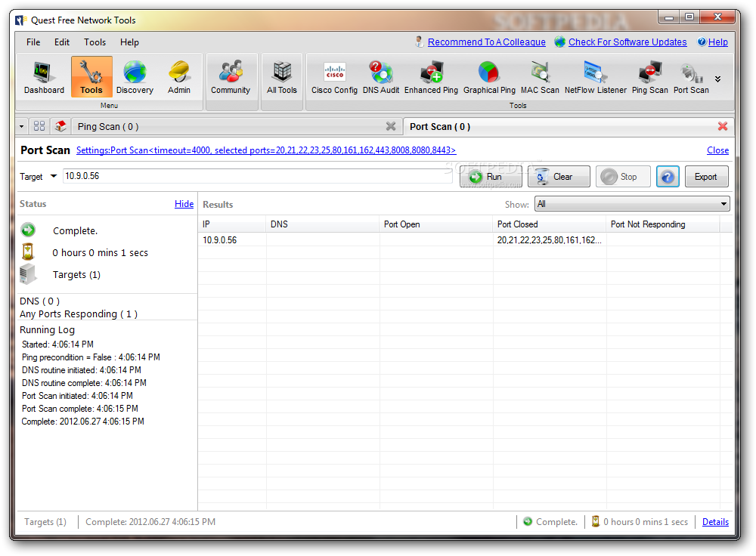Click the hourglass elapsed time icon
The height and width of the screenshot is (556, 756).
(28, 252)
